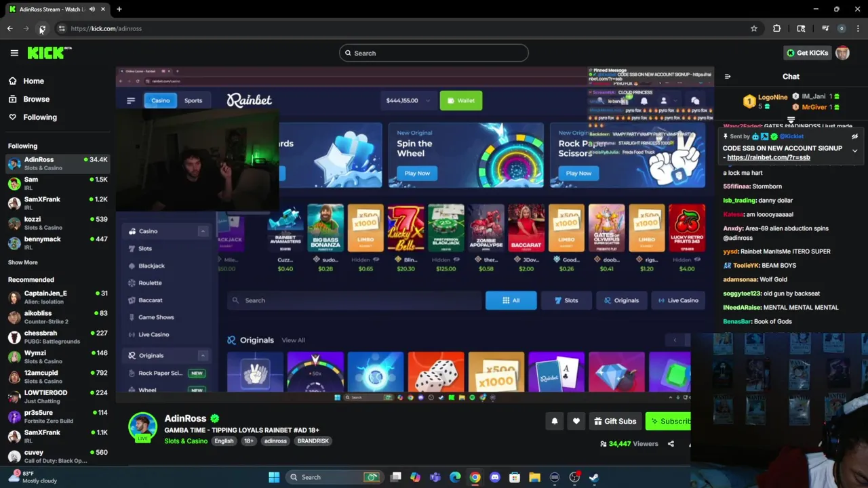The image size is (868, 488).
Task: Turn on notifications with bell icon
Action: click(x=555, y=421)
